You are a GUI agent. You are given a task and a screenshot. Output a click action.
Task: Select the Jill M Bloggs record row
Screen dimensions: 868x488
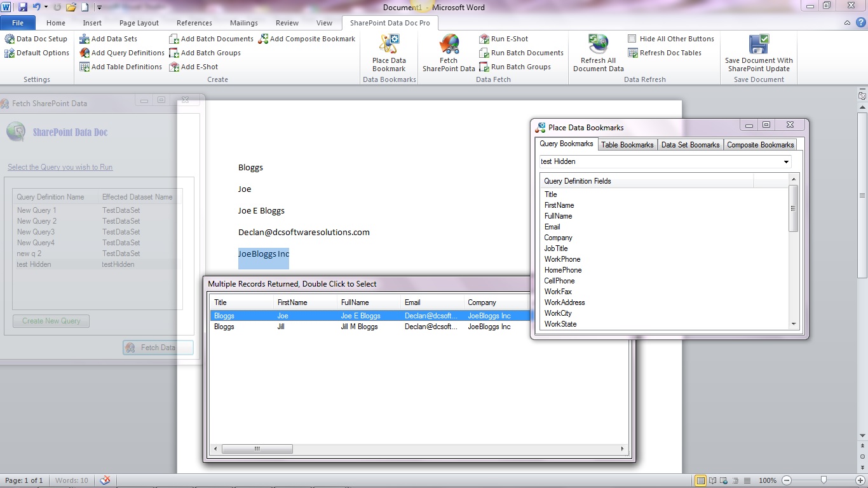[x=370, y=327]
